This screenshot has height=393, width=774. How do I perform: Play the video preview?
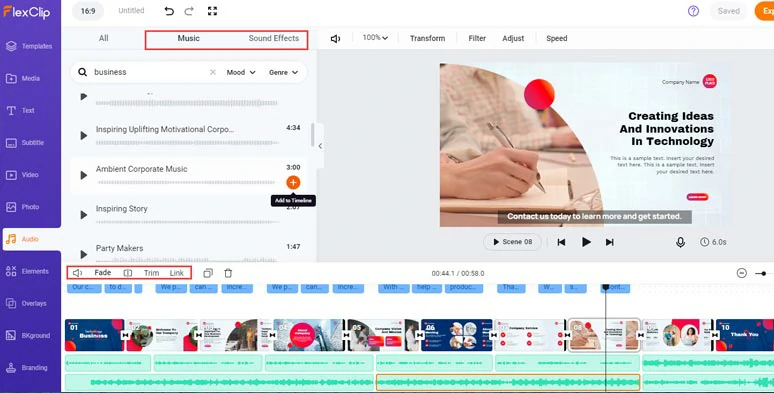coord(586,242)
